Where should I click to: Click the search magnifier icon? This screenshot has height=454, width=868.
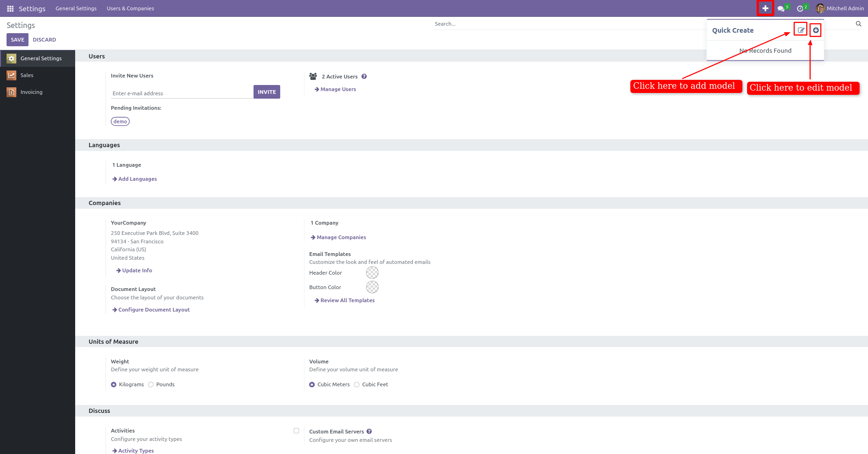(858, 24)
